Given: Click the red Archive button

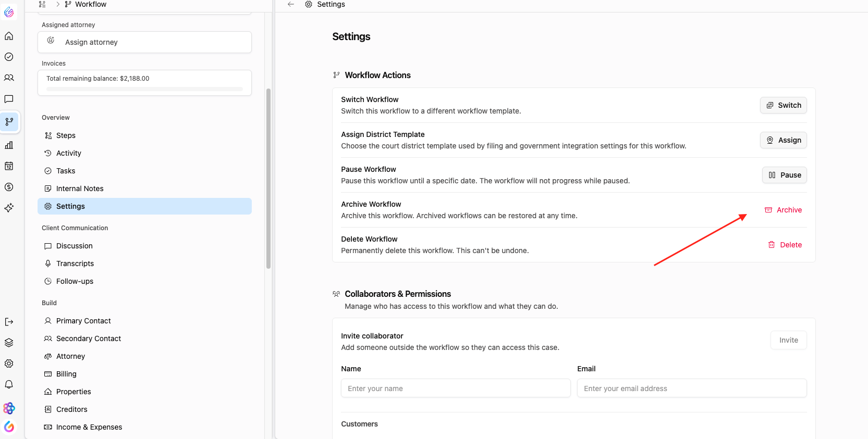Looking at the screenshot, I should [x=783, y=210].
